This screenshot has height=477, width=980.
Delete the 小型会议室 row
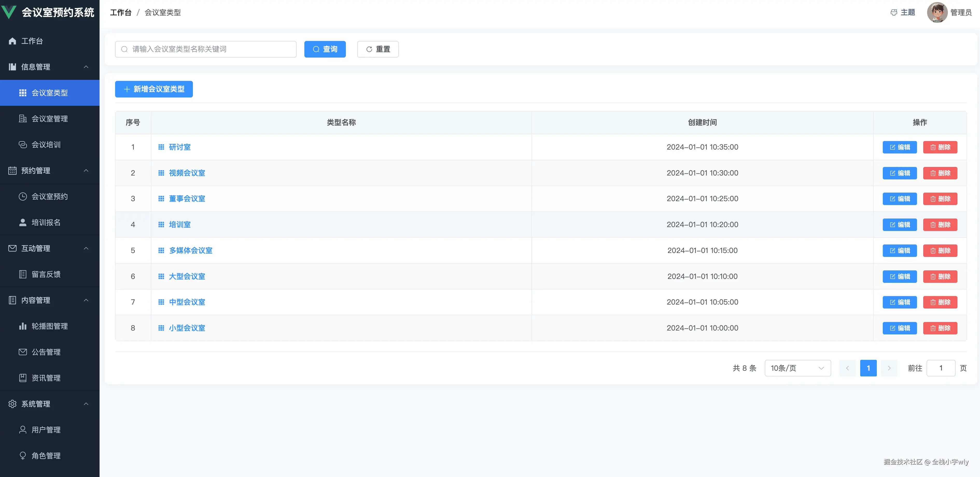940,328
